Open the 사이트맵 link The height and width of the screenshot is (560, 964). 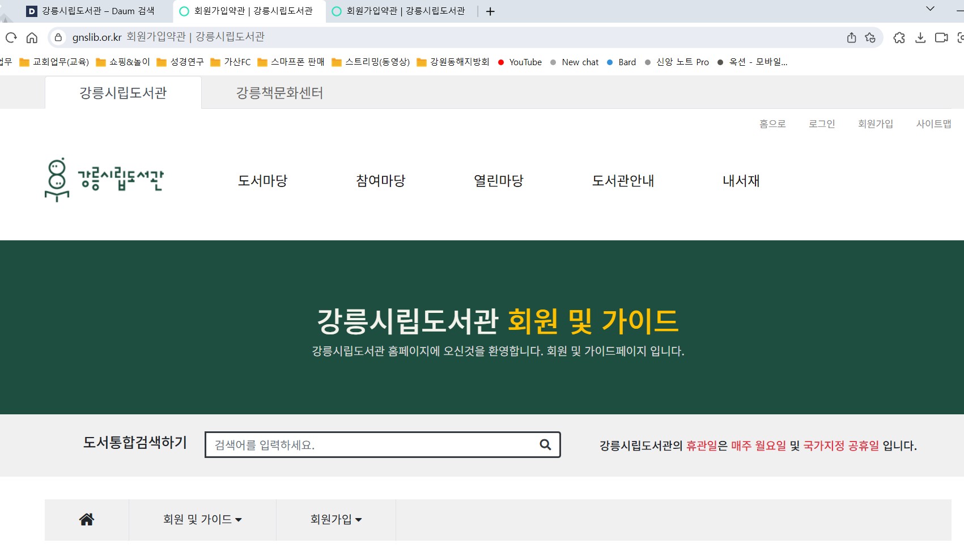[933, 124]
